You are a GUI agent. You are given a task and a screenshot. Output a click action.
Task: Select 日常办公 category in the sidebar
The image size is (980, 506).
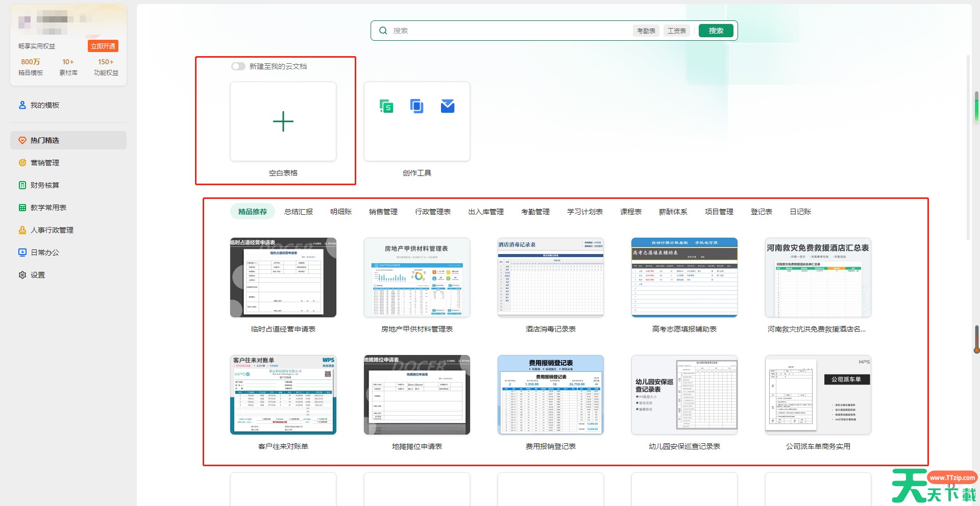click(45, 252)
